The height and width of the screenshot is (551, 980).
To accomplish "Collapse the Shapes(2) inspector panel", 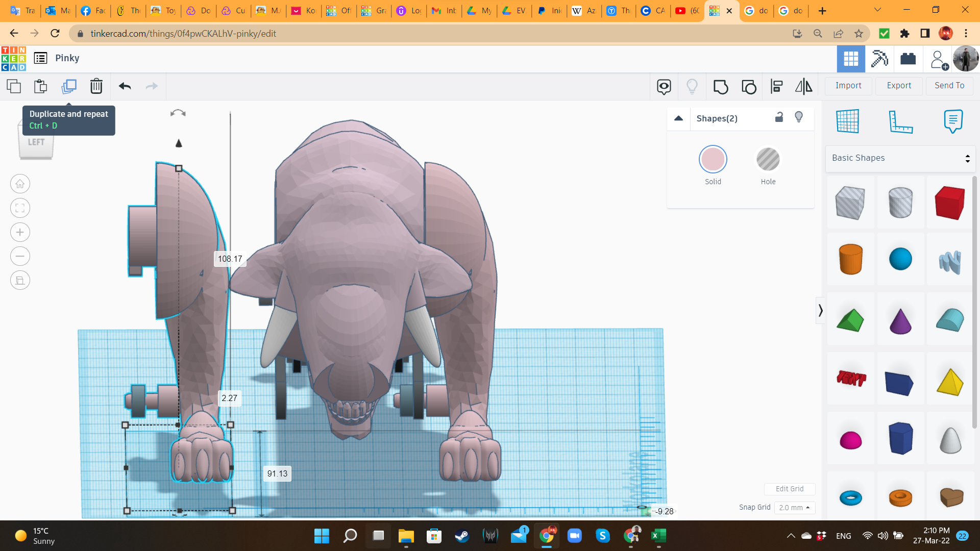I will (678, 118).
